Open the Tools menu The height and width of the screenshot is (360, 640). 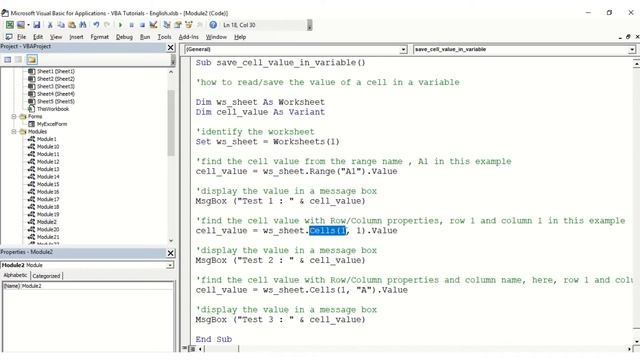pos(164,37)
